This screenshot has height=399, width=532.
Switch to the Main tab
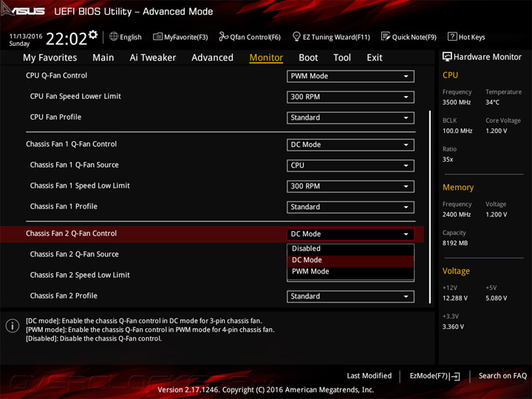click(x=103, y=58)
